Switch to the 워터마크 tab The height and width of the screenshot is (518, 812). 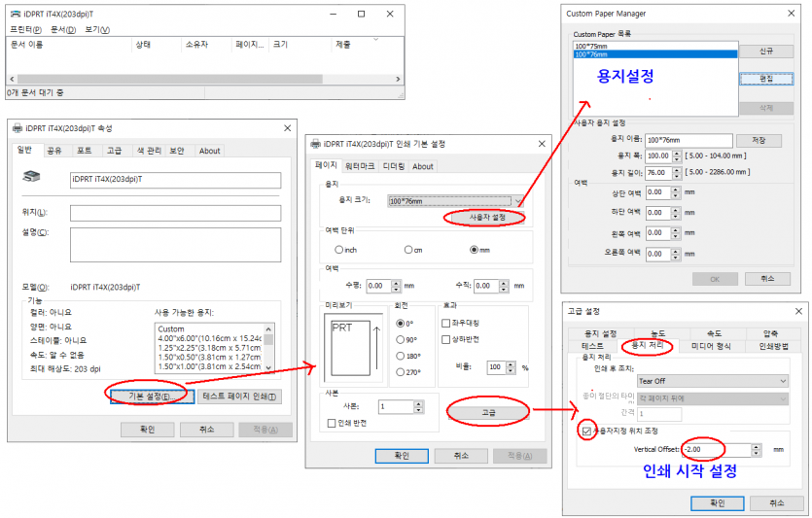360,166
